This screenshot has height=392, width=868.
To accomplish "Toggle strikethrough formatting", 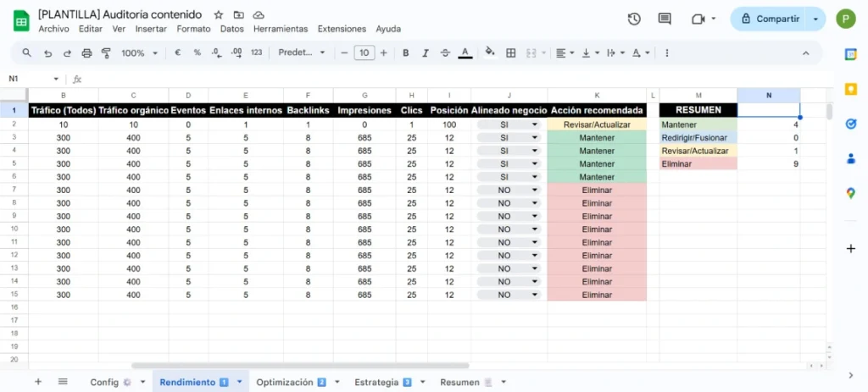I will (445, 53).
